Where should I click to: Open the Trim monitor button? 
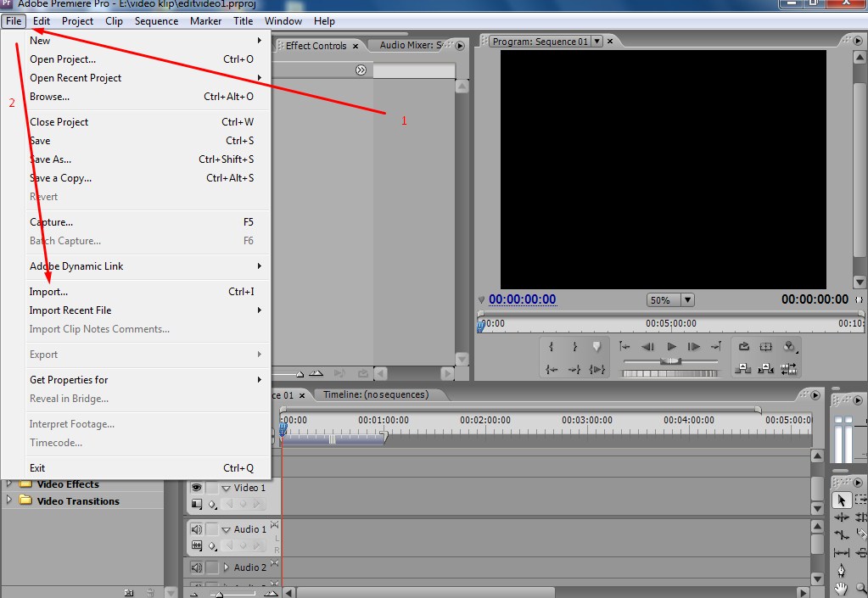(789, 369)
